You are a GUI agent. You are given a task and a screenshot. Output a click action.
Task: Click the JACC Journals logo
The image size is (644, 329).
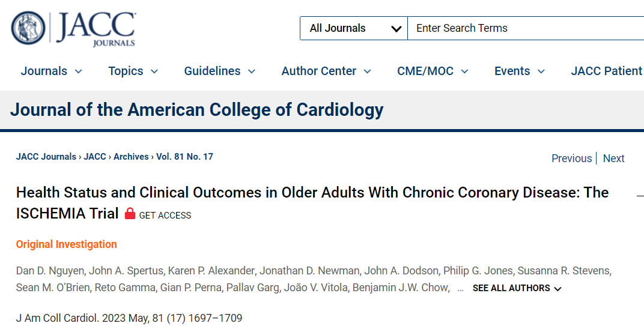tap(73, 28)
